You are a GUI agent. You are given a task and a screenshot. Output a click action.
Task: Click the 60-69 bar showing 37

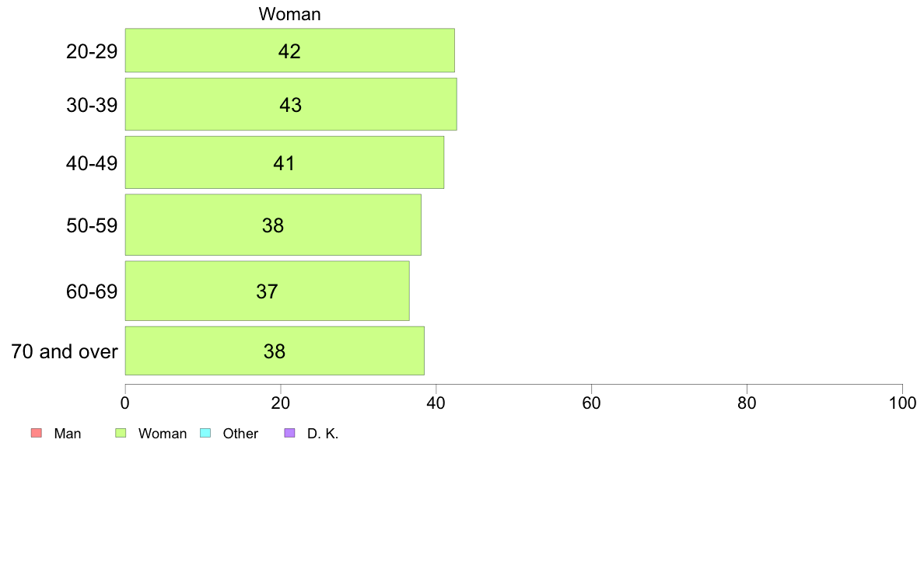click(x=268, y=291)
